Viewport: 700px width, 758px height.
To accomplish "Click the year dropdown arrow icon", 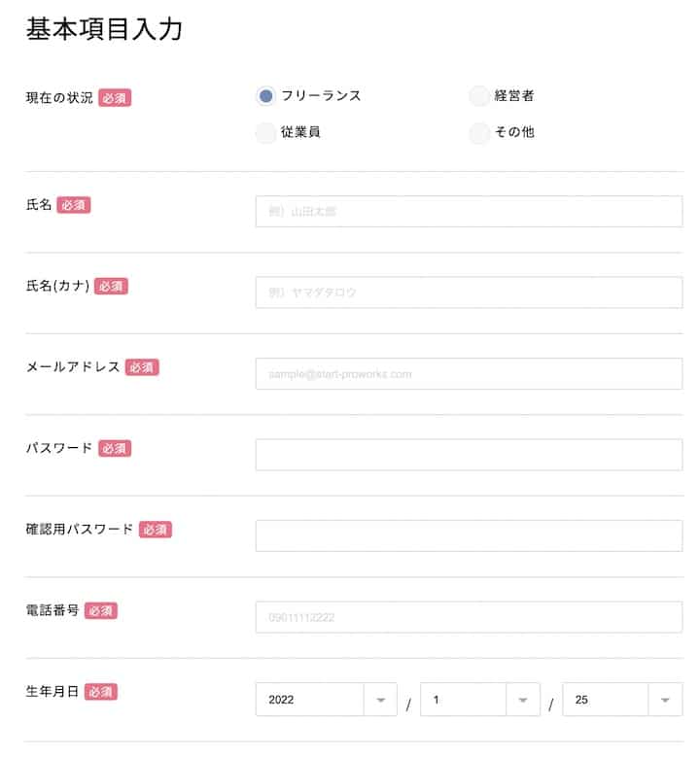I will tap(381, 700).
